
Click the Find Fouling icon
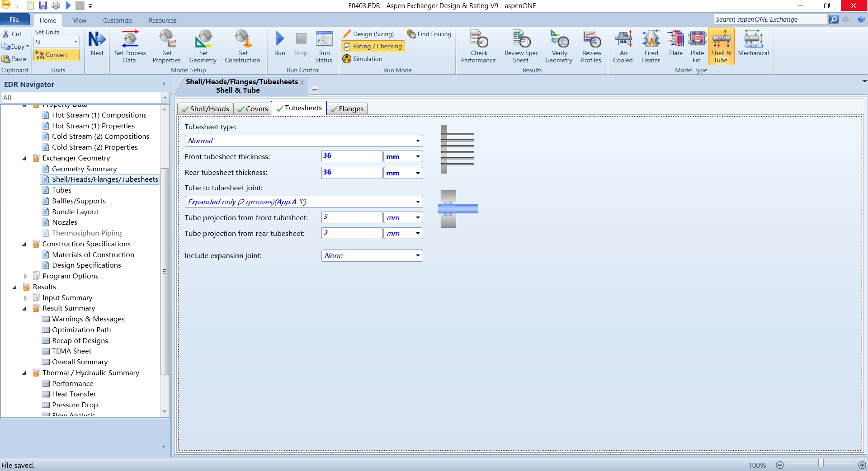coord(411,34)
